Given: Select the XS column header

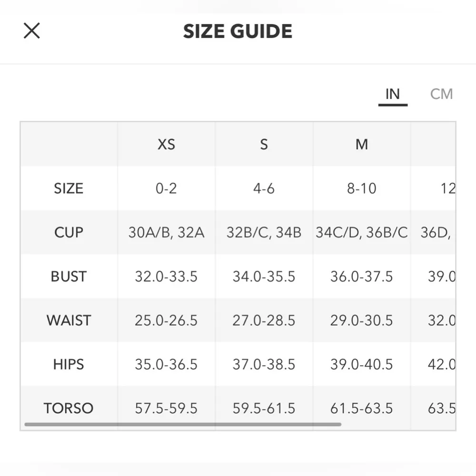Looking at the screenshot, I should pos(166,144).
